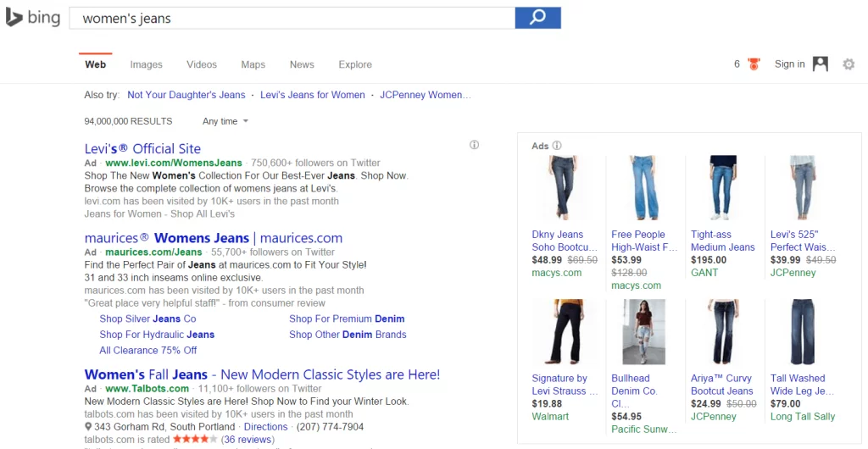The width and height of the screenshot is (868, 449).
Task: Try the JCPenney Women suggestion
Action: (426, 95)
